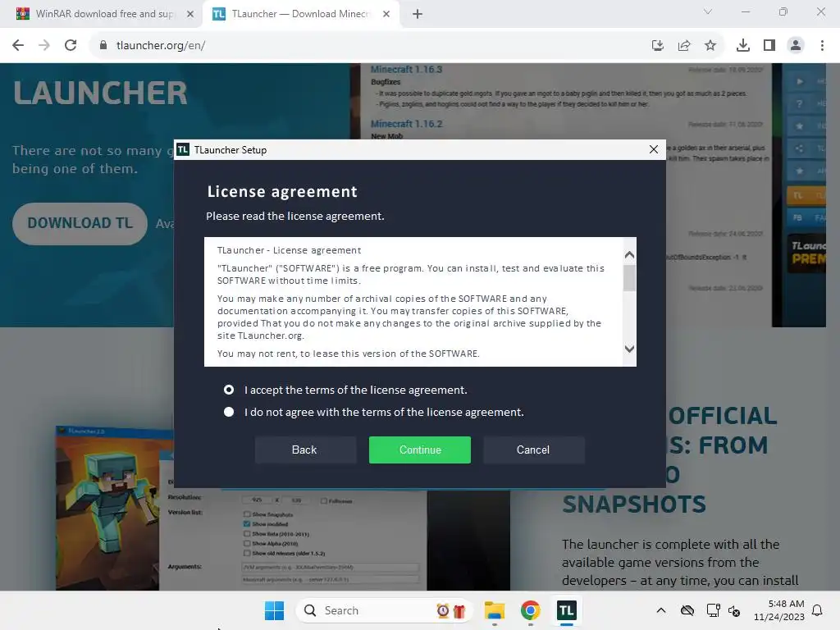840x630 pixels.
Task: Bookmark this page with star icon
Action: pos(710,46)
